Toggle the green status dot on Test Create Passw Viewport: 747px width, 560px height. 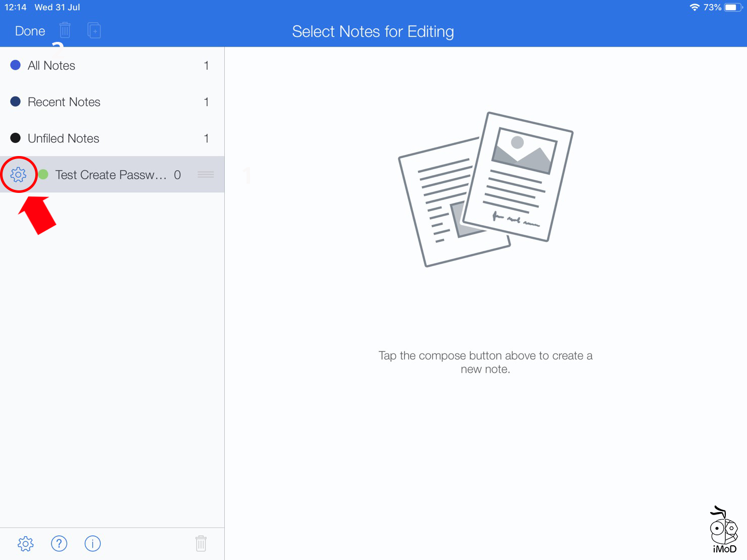pos(43,174)
